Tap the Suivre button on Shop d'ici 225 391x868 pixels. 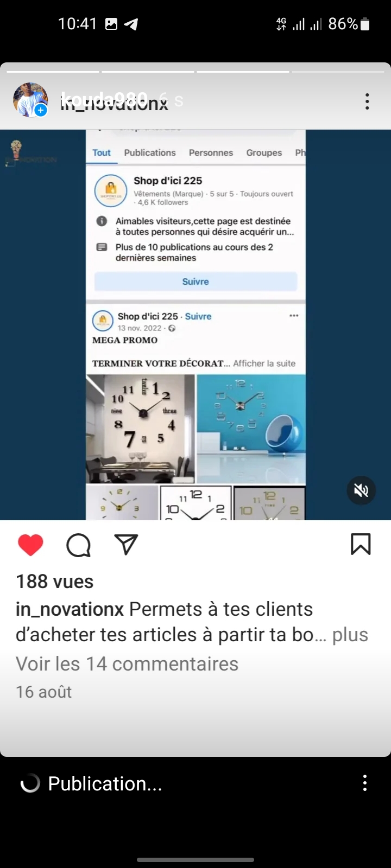[x=195, y=282]
